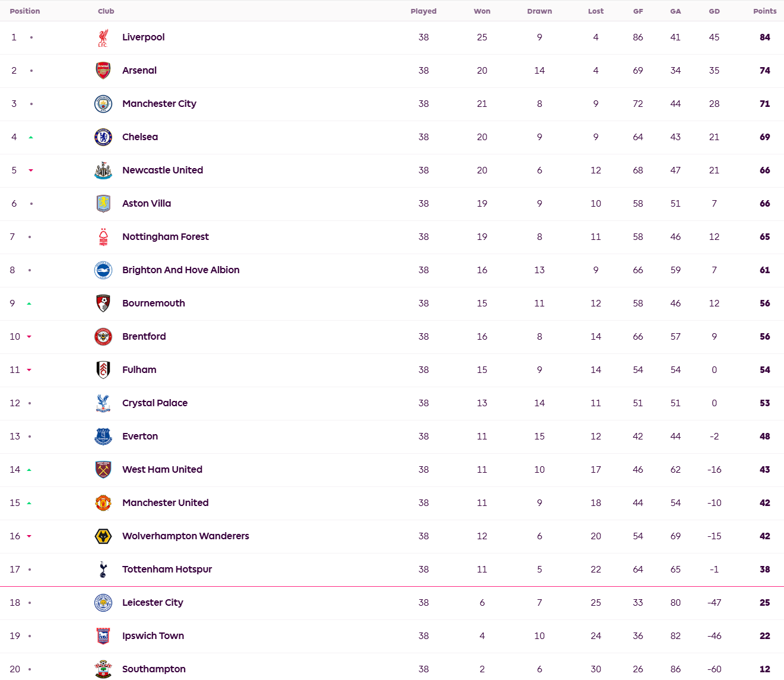Image resolution: width=784 pixels, height=680 pixels.
Task: Click the Manchester City badge icon
Action: (103, 104)
